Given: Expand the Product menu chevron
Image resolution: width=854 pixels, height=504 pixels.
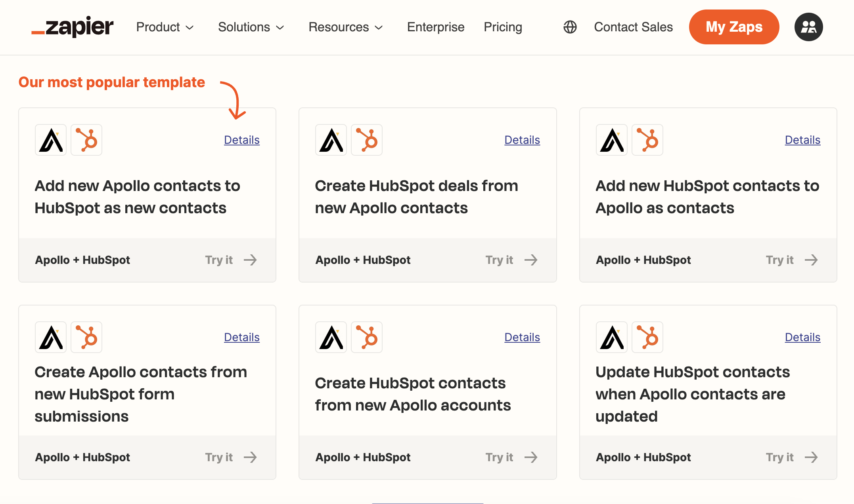Looking at the screenshot, I should 190,27.
